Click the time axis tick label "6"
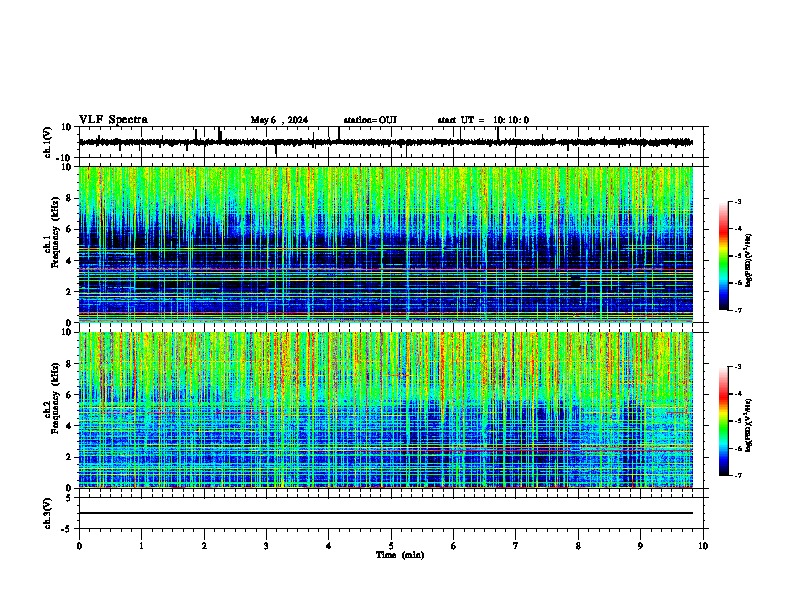792x612 pixels. (453, 546)
